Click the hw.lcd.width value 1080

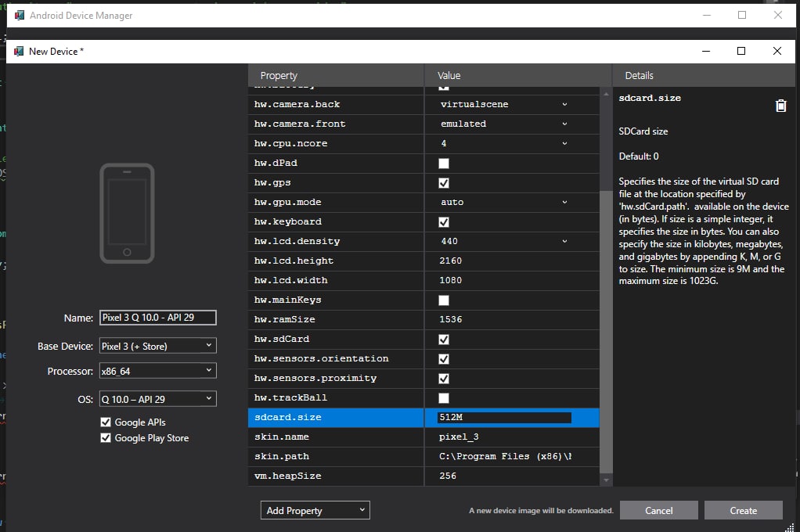click(451, 280)
